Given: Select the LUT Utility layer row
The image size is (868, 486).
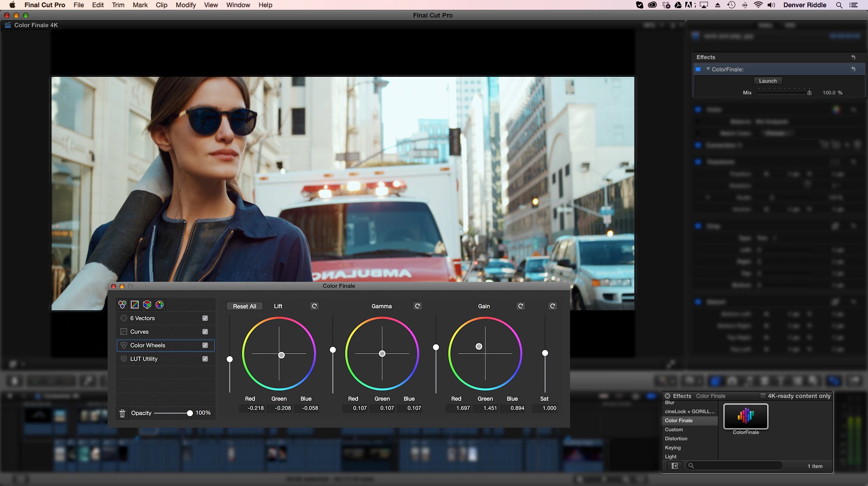Looking at the screenshot, I should point(165,359).
